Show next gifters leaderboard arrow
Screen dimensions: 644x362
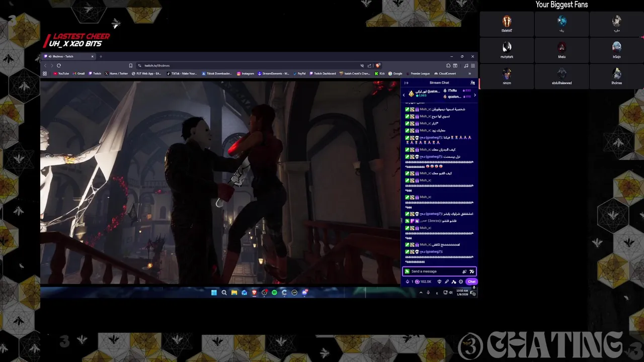pos(475,95)
